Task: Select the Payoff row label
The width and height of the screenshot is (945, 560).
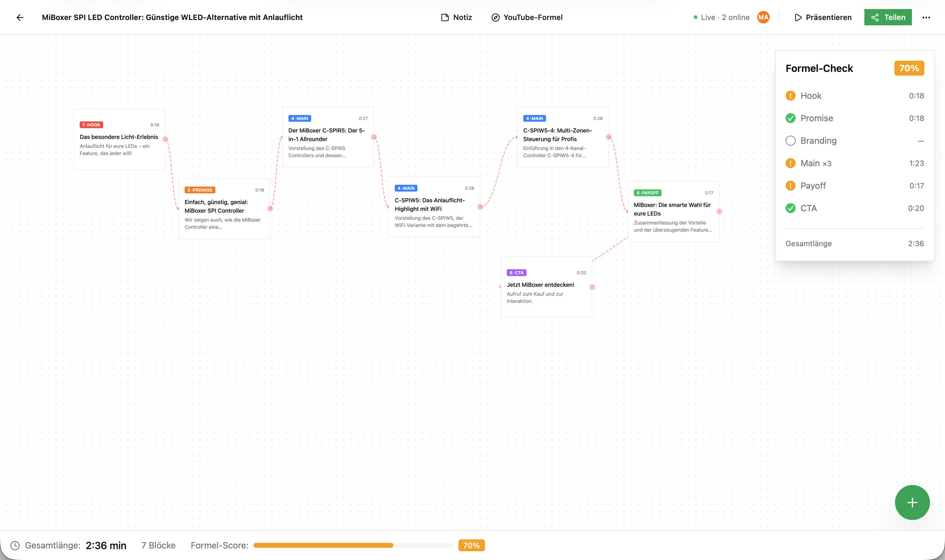Action: [813, 186]
